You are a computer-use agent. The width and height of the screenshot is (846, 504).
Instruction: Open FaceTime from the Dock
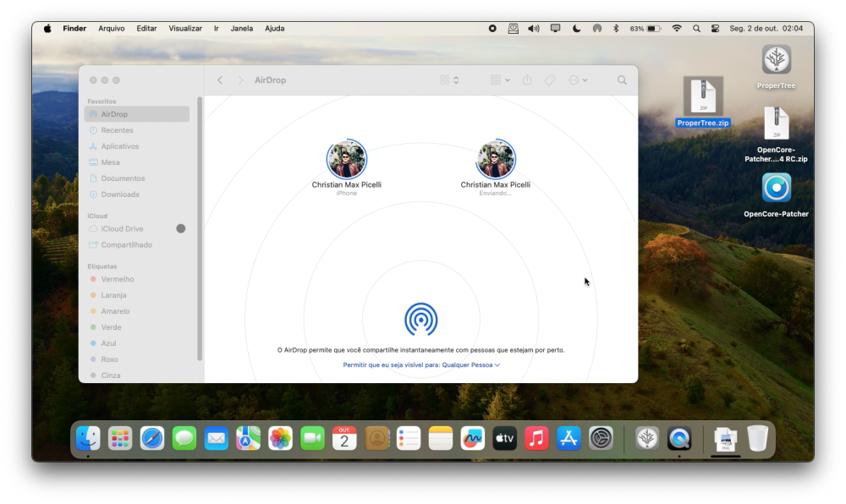point(312,438)
